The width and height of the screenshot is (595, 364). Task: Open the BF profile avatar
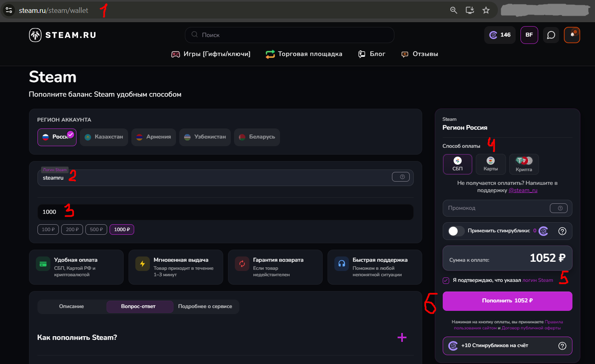529,35
